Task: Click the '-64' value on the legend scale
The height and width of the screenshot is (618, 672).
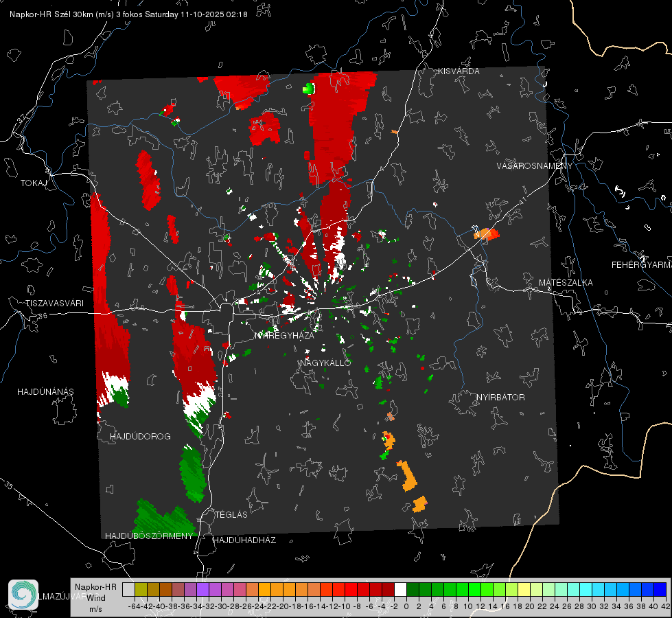Action: (134, 606)
